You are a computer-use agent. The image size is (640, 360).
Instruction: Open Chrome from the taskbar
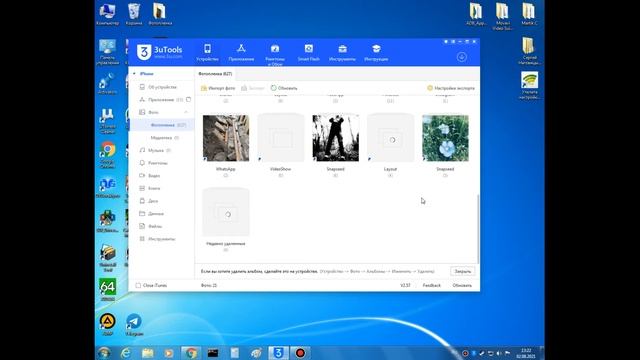(190, 353)
